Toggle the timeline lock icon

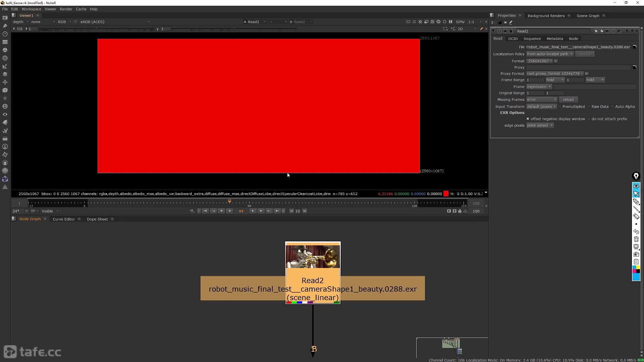click(460, 211)
